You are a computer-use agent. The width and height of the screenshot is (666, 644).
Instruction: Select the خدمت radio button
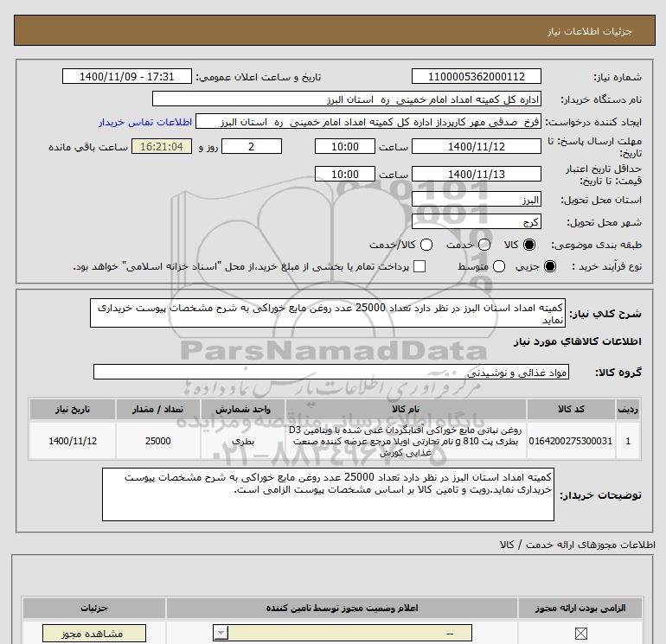pyautogui.click(x=484, y=245)
